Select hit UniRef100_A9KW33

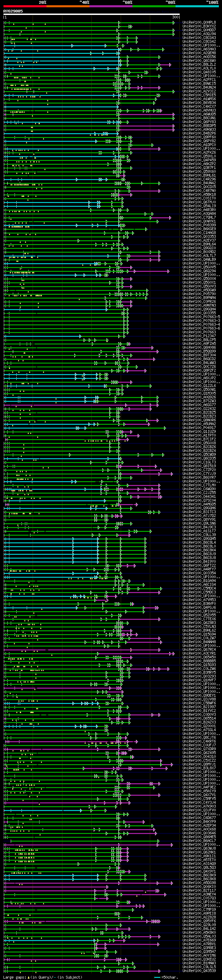(x=199, y=129)
